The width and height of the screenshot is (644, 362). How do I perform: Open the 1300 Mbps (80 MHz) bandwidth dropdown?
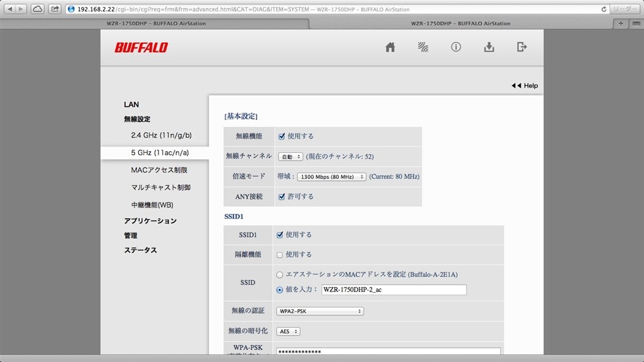pos(331,177)
